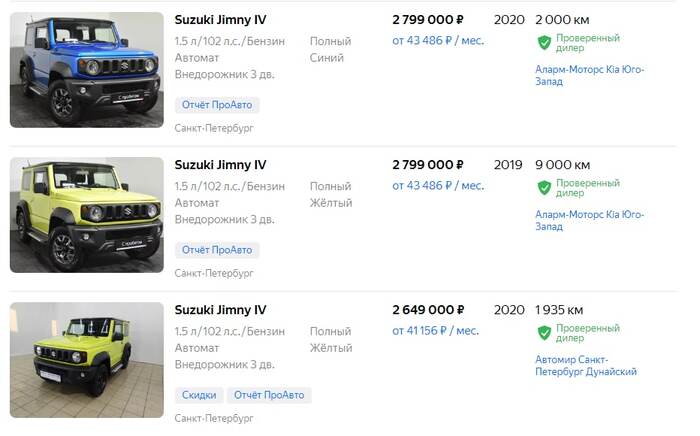The image size is (700, 436).
Task: Open loan offer от 43 486 ₽ for 2019 Jimny
Action: point(437,186)
